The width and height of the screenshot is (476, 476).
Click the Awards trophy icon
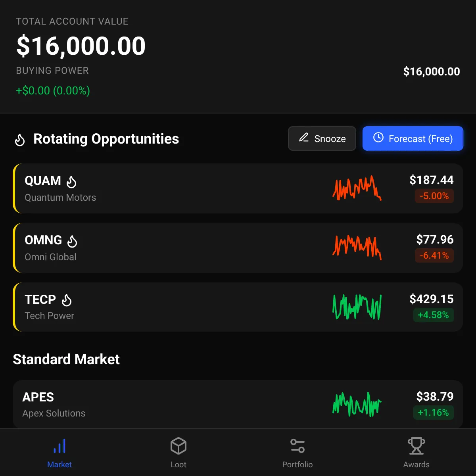click(x=416, y=446)
